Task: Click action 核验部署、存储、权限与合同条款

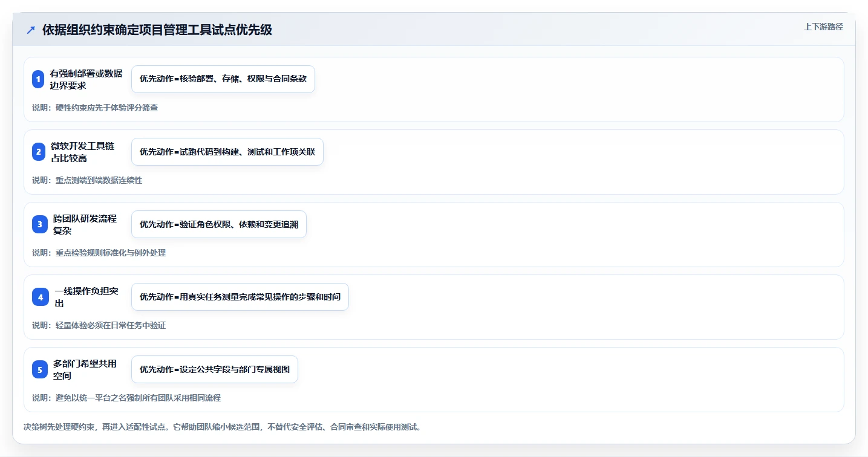Action: (x=223, y=79)
